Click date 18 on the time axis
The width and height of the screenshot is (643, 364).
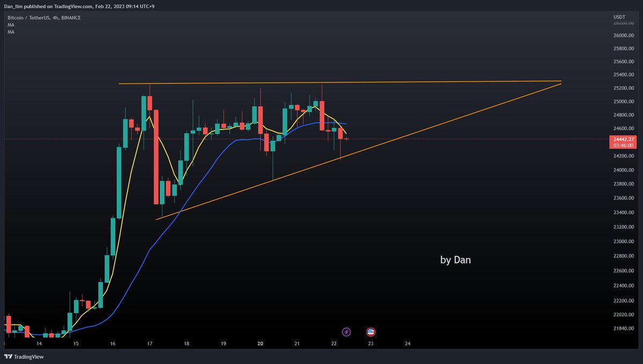coord(186,344)
